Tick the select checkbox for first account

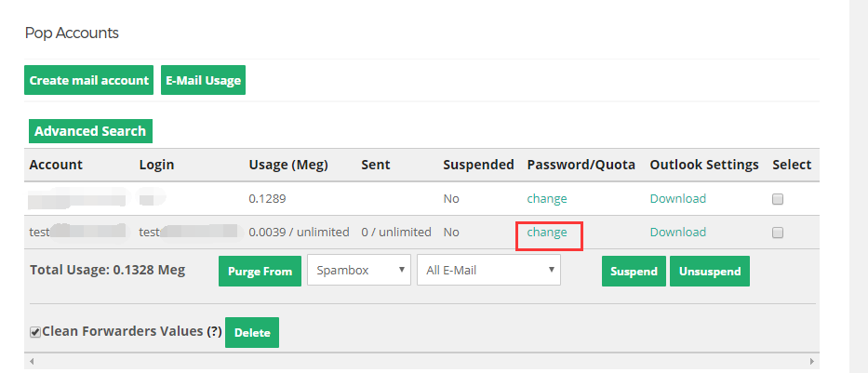(x=778, y=199)
